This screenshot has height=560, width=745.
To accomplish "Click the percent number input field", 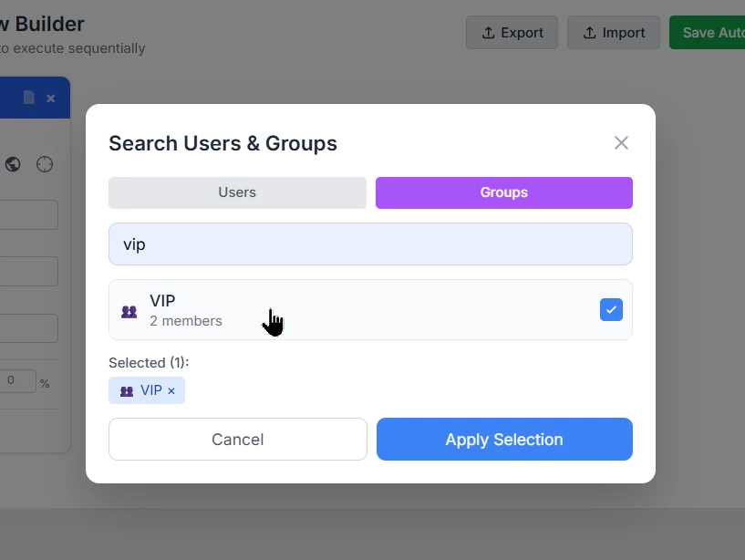I will [16, 381].
